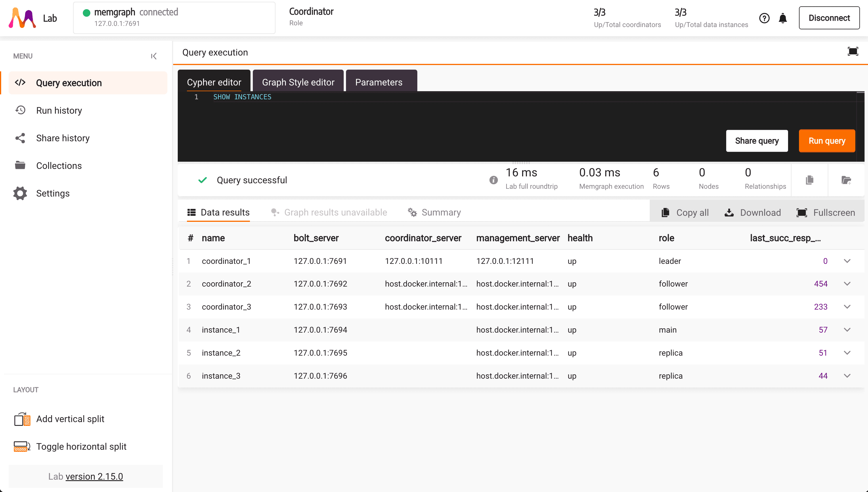This screenshot has width=868, height=492.
Task: Click the Copy all icon
Action: pyautogui.click(x=665, y=213)
